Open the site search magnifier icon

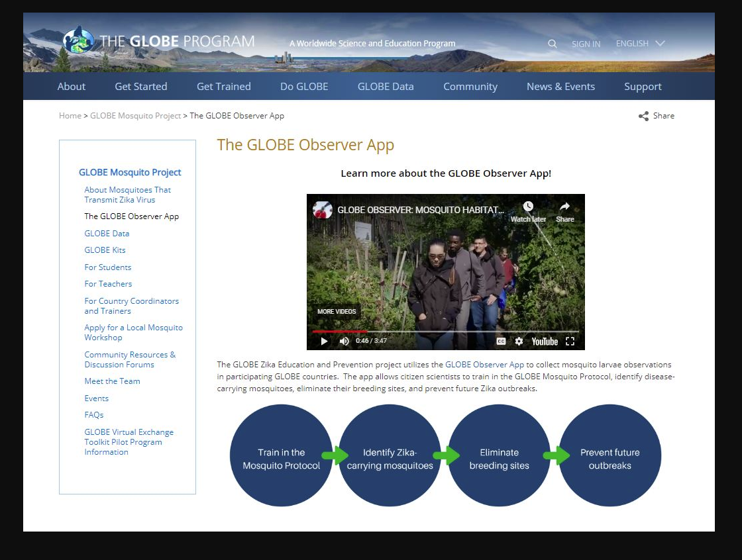click(x=553, y=44)
